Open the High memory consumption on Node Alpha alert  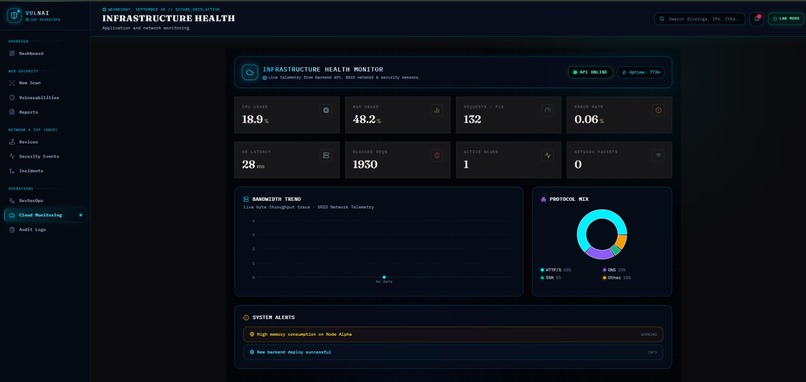[x=453, y=334]
